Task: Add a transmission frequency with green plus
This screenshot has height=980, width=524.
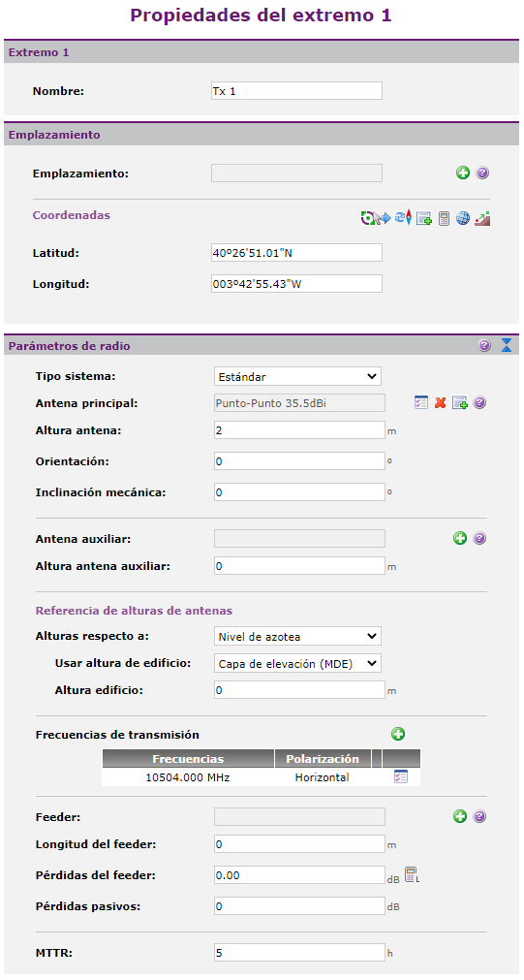Action: click(x=398, y=735)
